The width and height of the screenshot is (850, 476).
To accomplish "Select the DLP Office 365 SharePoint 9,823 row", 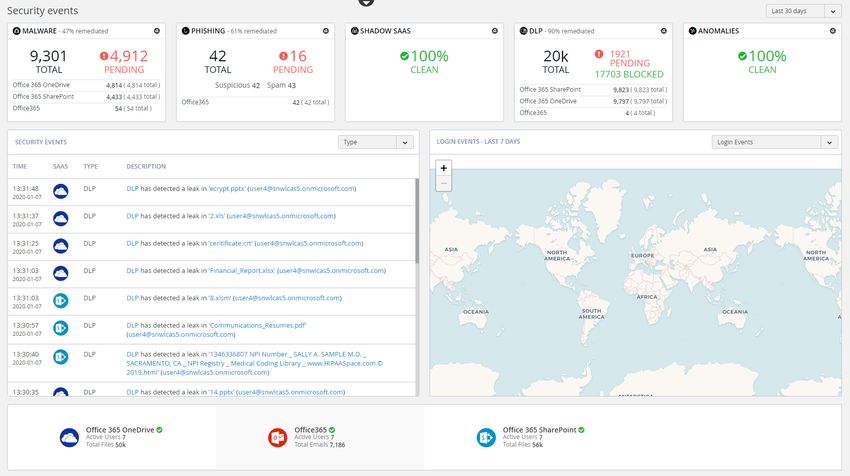I will [593, 89].
